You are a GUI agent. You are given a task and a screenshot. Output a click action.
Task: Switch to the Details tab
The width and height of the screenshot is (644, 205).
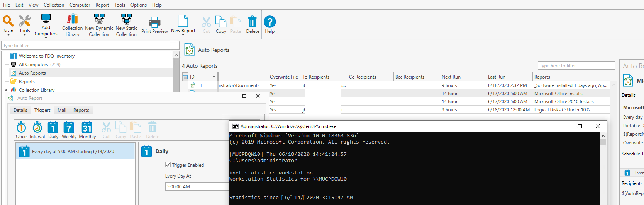point(20,110)
